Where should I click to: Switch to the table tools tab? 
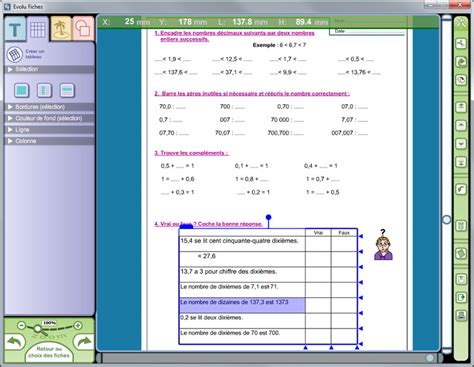point(38,29)
